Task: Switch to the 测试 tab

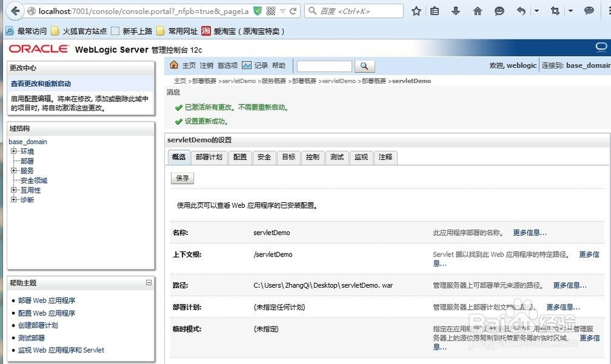Action: [x=337, y=157]
